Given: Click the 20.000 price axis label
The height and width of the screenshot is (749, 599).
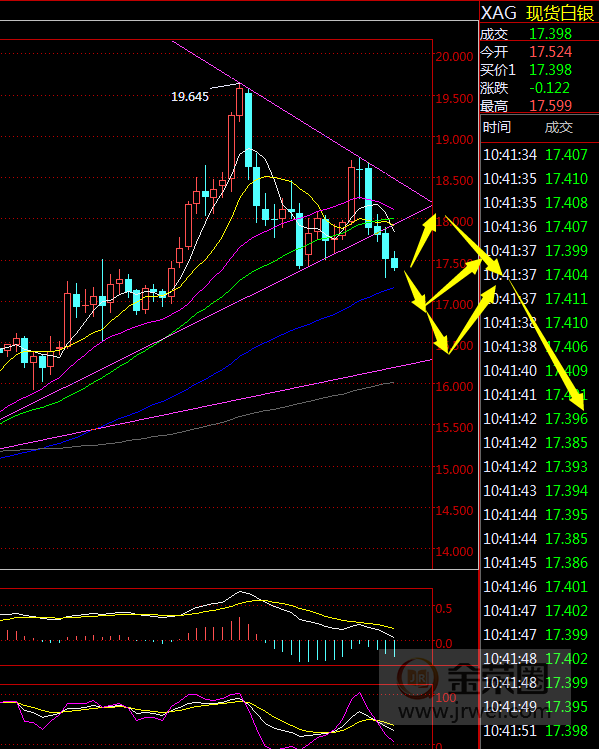Looking at the screenshot, I should point(454,56).
